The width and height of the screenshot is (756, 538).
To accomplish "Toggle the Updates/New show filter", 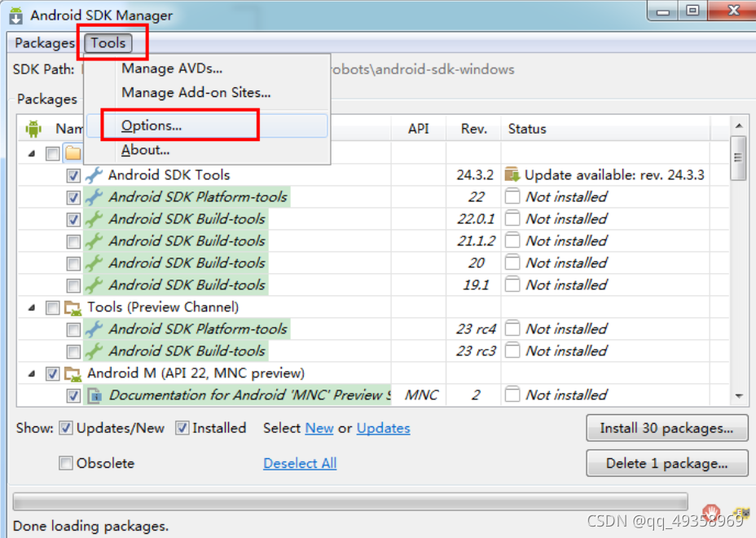I will 66,428.
